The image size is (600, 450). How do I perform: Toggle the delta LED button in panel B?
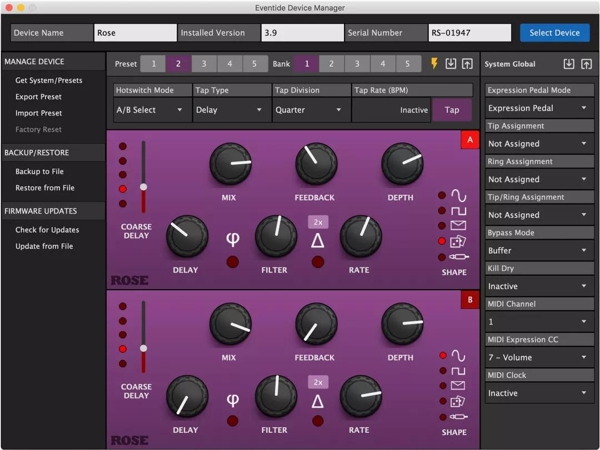tap(318, 422)
